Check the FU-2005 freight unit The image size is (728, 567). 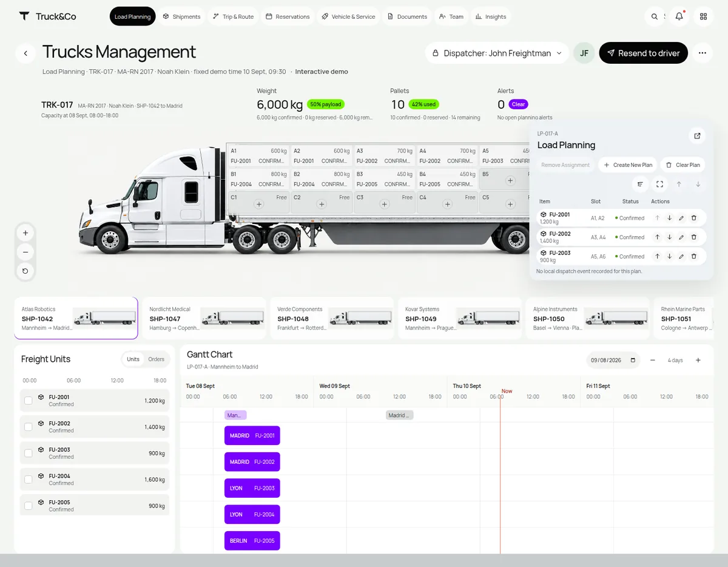click(28, 506)
